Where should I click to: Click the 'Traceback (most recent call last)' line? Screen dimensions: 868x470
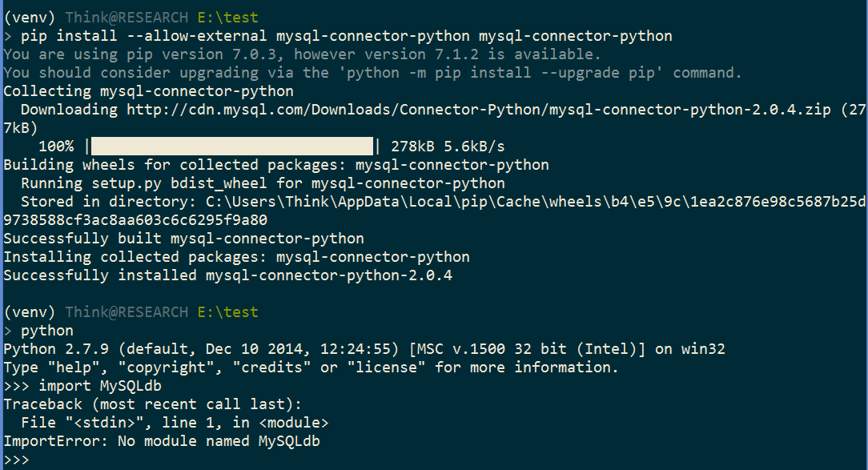pyautogui.click(x=152, y=404)
